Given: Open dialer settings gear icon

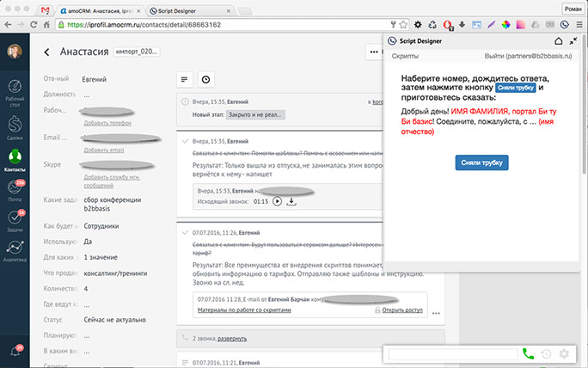Looking at the screenshot, I should 564,353.
